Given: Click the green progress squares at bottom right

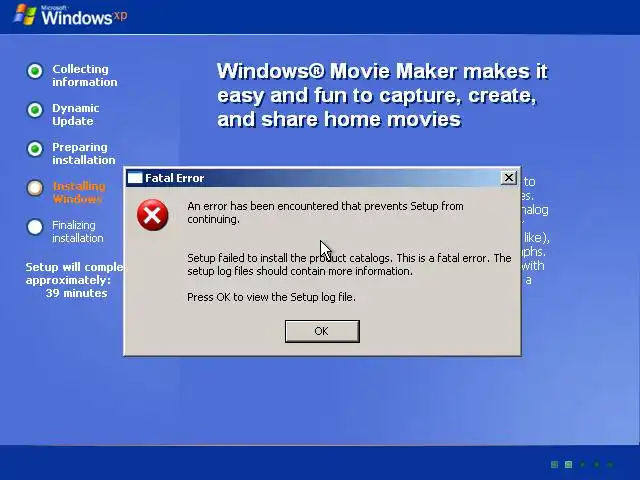Looking at the screenshot, I should coord(582,464).
